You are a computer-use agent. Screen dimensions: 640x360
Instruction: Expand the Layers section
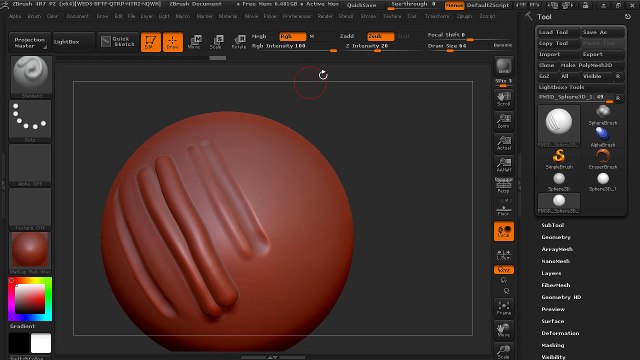551,273
